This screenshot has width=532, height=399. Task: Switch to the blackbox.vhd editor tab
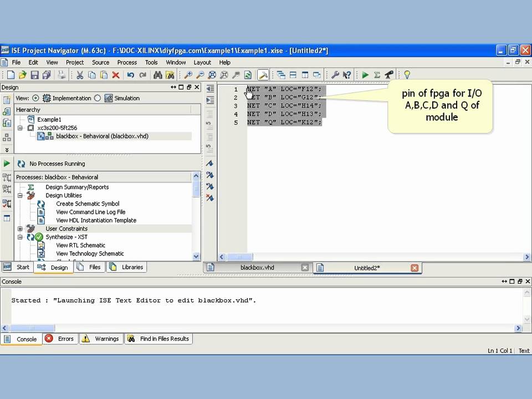tap(257, 268)
